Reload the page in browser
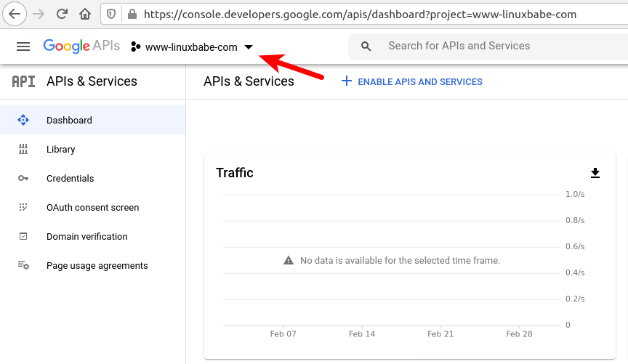 pos(62,14)
